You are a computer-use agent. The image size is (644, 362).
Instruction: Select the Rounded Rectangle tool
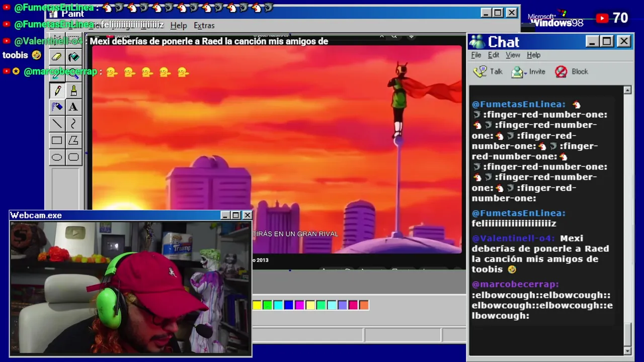[x=73, y=157]
